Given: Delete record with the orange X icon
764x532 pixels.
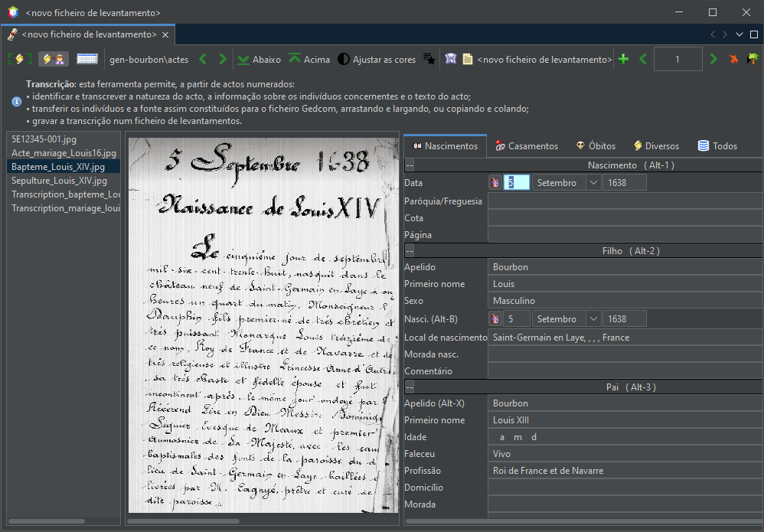Looking at the screenshot, I should click(x=733, y=60).
